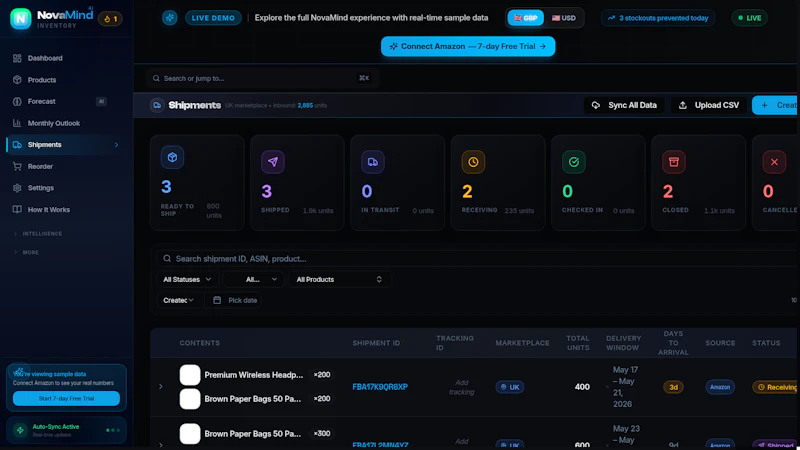Click the flame streak counter badge
This screenshot has width=800, height=450.
110,19
